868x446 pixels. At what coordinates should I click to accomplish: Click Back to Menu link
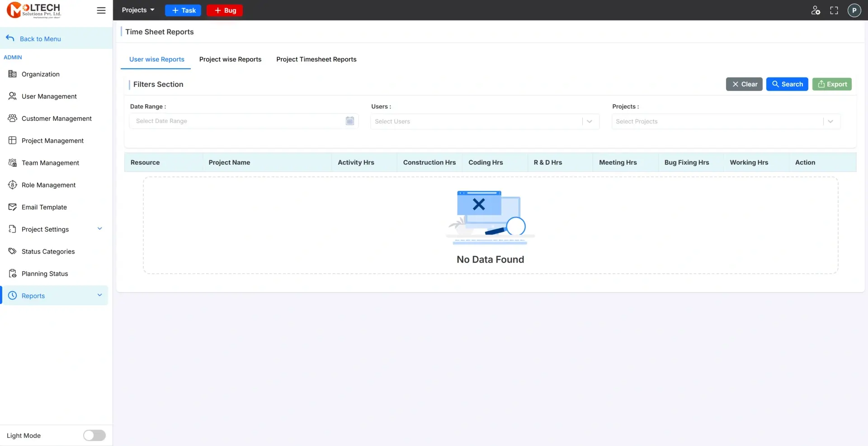click(x=40, y=39)
